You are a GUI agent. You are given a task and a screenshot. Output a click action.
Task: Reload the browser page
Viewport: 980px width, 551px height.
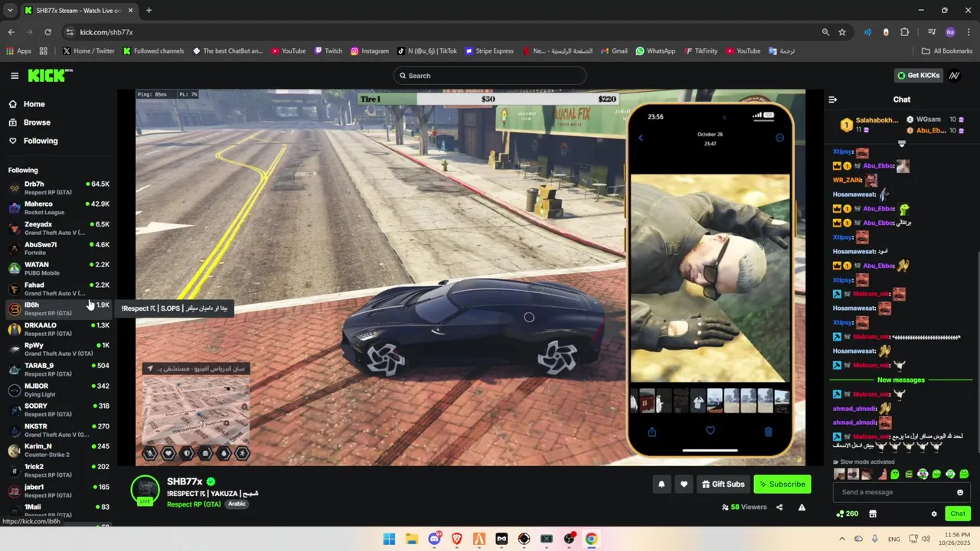[47, 32]
